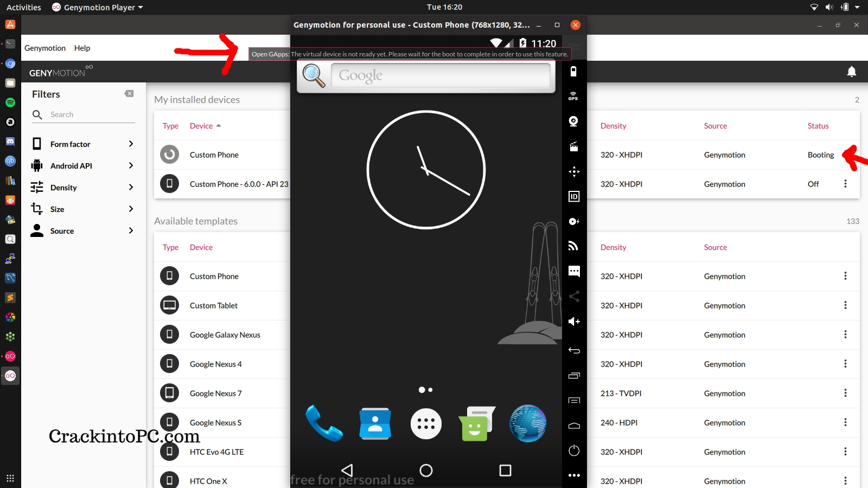Open remote control arrows widget
The height and width of the screenshot is (488, 868).
tap(574, 171)
